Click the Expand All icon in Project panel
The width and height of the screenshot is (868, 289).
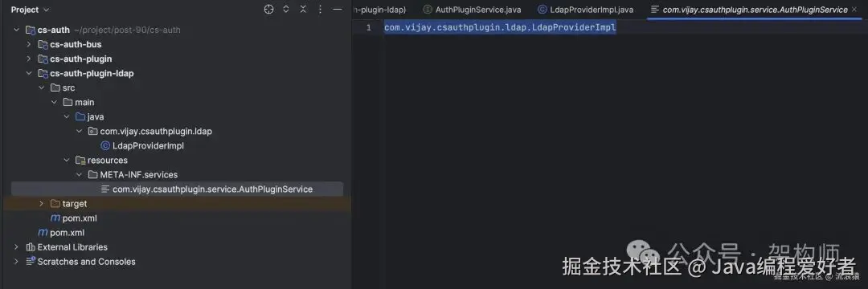[x=286, y=10]
